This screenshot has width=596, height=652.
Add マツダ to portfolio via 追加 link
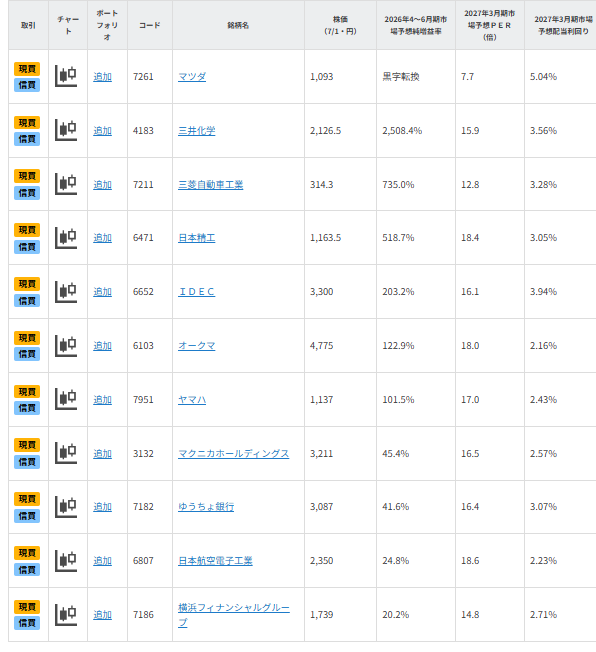coord(102,77)
